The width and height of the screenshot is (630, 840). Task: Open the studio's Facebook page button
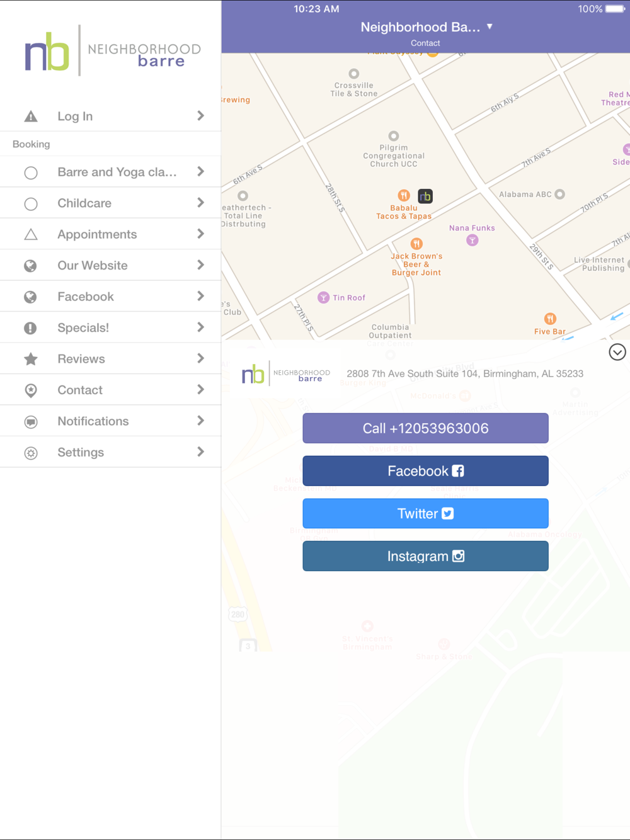[x=425, y=471]
